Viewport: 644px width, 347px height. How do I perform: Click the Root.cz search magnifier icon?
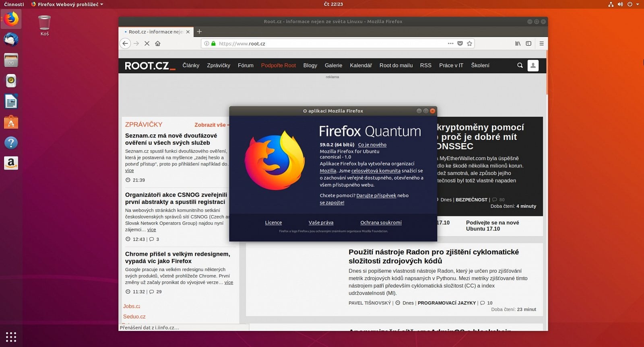pyautogui.click(x=520, y=65)
